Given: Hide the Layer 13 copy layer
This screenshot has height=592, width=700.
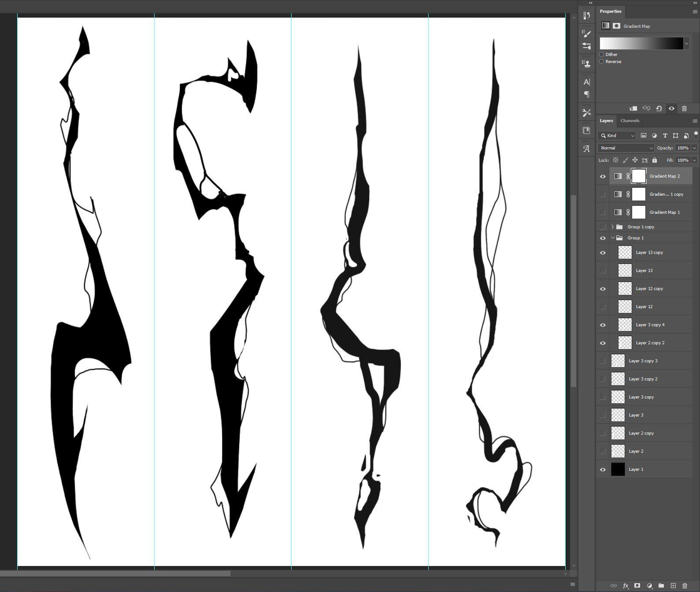Looking at the screenshot, I should tap(603, 253).
